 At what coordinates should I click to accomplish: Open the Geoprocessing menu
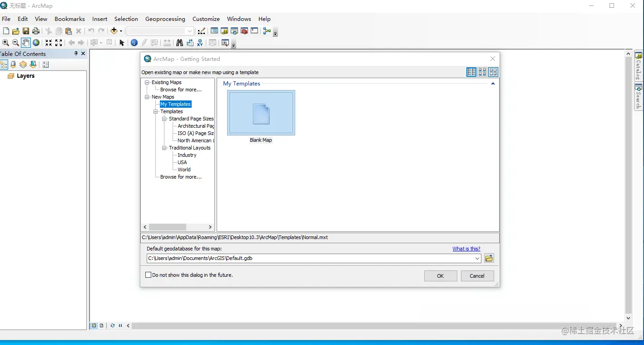click(x=165, y=19)
